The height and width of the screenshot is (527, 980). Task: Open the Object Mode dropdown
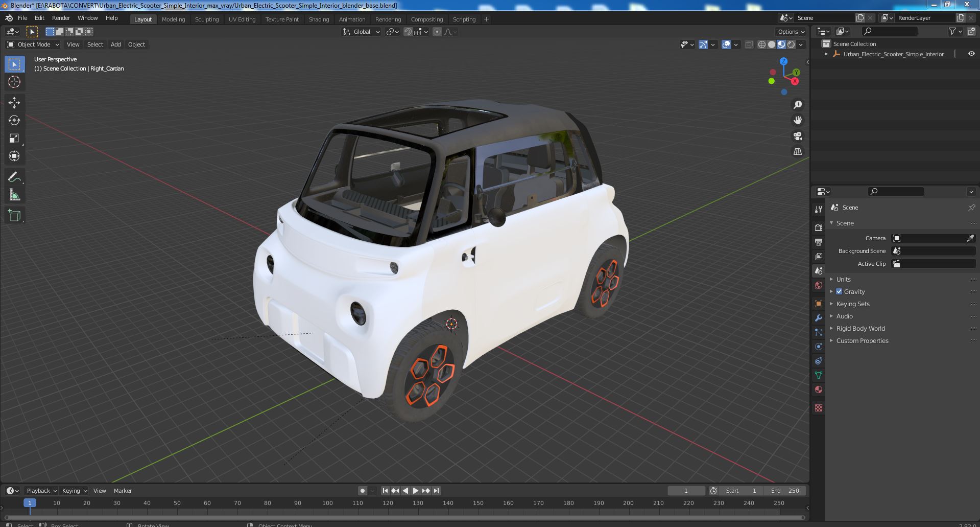(x=33, y=44)
